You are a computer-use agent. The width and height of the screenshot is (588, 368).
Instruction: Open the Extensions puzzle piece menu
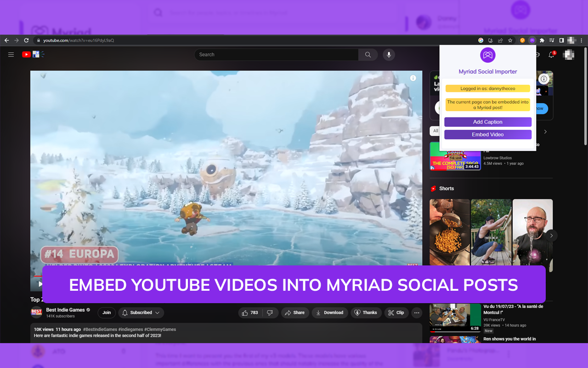point(542,40)
